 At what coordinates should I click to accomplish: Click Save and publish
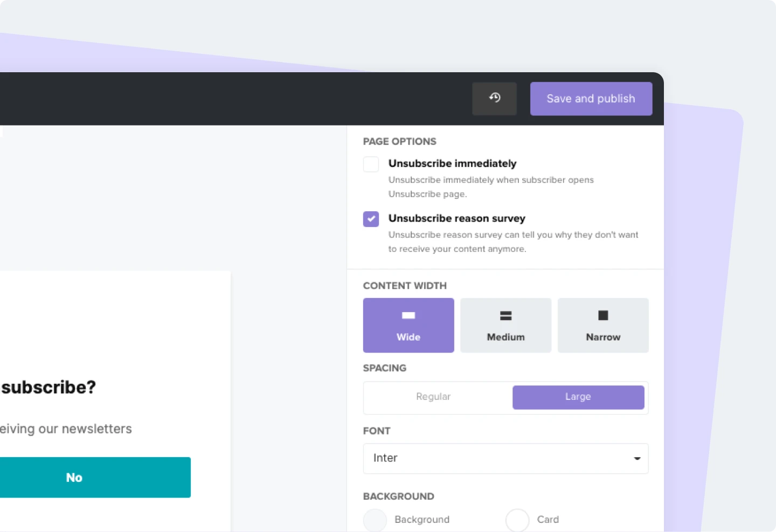pos(591,99)
